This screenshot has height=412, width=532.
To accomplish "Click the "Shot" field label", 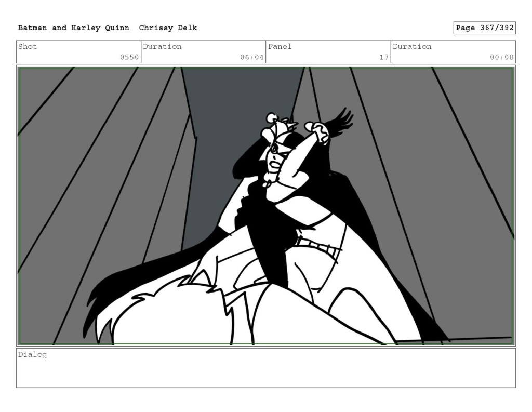I will tap(28, 46).
